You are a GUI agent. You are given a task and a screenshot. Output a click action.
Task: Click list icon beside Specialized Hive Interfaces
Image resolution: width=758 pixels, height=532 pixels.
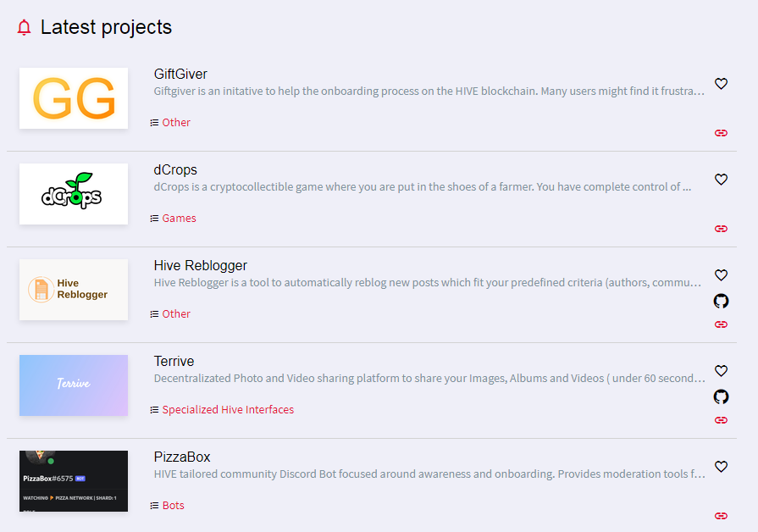pyautogui.click(x=154, y=410)
